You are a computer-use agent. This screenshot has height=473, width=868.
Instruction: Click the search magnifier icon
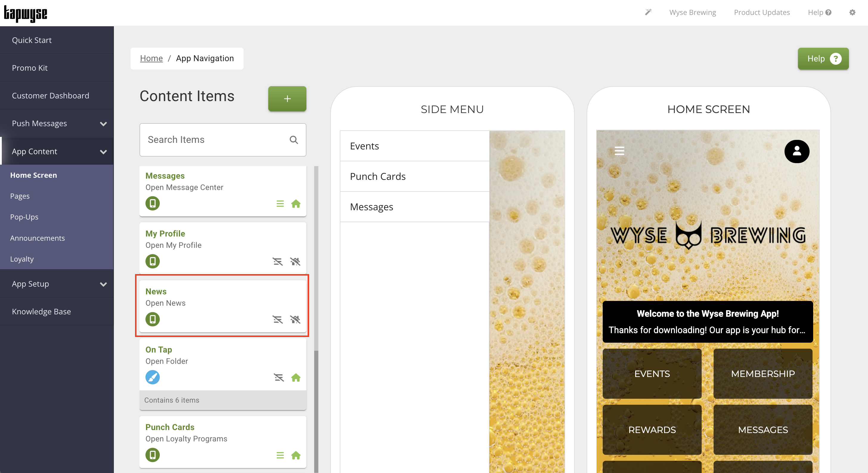tap(294, 140)
